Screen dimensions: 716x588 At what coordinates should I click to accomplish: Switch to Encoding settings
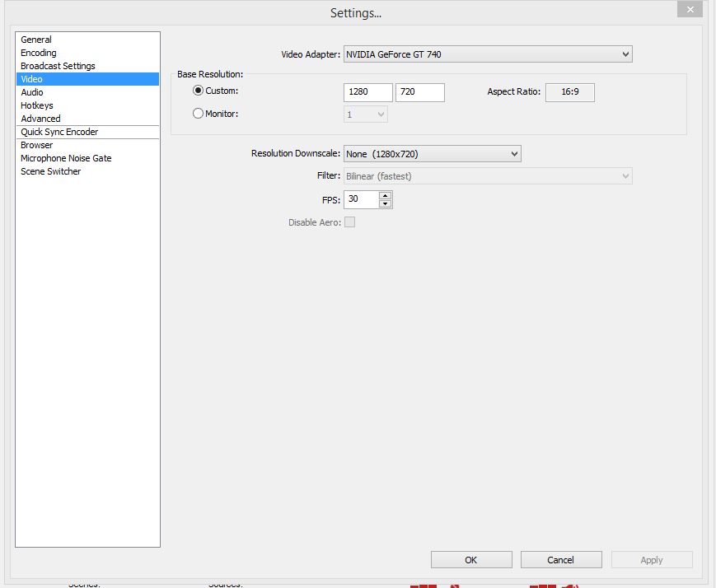click(x=39, y=53)
